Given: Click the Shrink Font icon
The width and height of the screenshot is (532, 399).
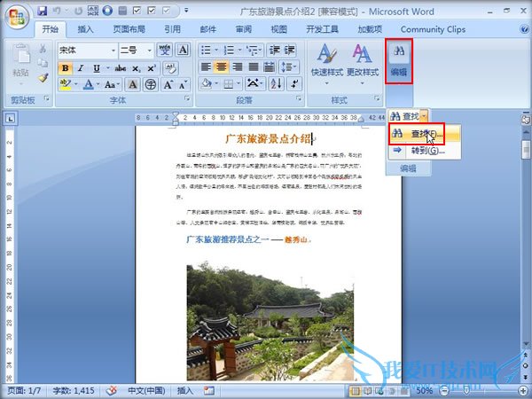Looking at the screenshot, I should [x=183, y=84].
